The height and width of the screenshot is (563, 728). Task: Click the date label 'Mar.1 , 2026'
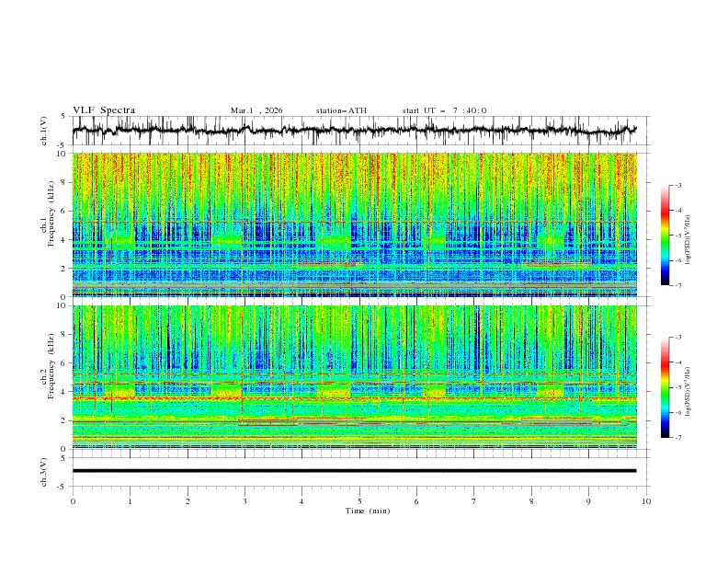pyautogui.click(x=256, y=110)
